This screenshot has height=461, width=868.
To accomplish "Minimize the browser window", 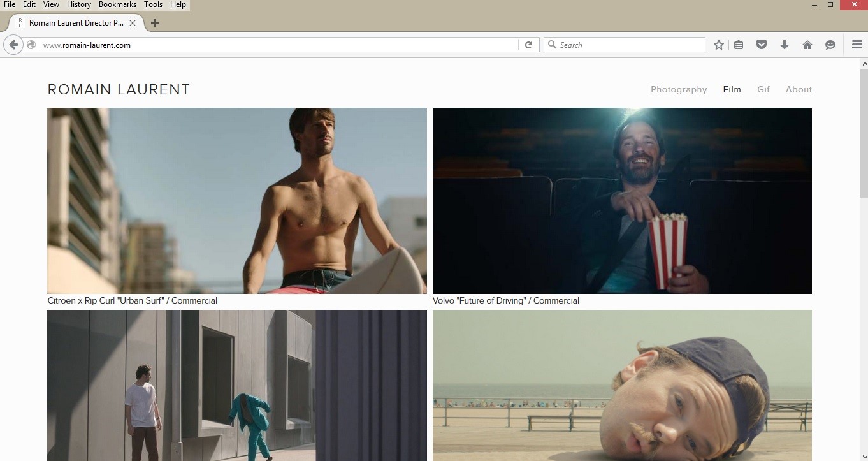I will pyautogui.click(x=814, y=4).
